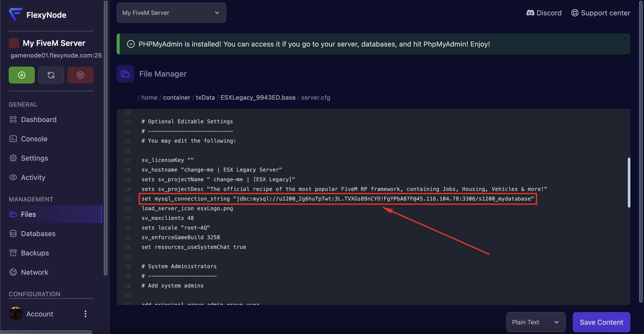Click the Save Content button
Viewport: 644px width, 334px height.
(x=601, y=322)
